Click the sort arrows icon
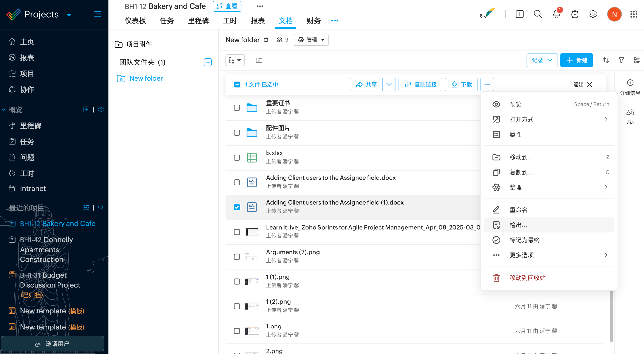Image resolution: width=644 pixels, height=354 pixels. click(605, 60)
